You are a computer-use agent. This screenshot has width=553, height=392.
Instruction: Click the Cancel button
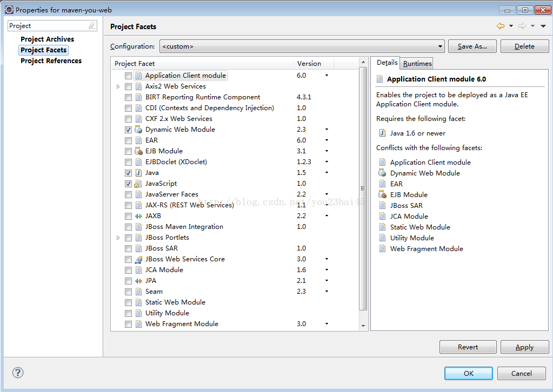click(x=521, y=373)
